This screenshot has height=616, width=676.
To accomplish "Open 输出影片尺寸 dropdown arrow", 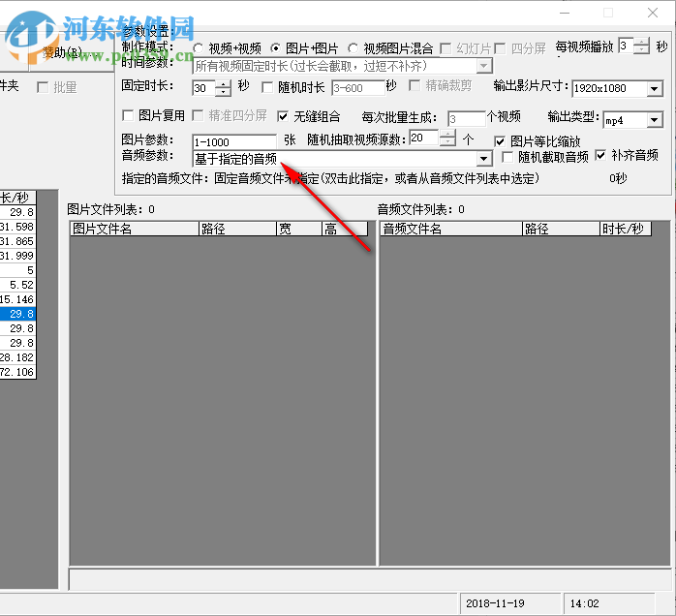I will (x=655, y=88).
